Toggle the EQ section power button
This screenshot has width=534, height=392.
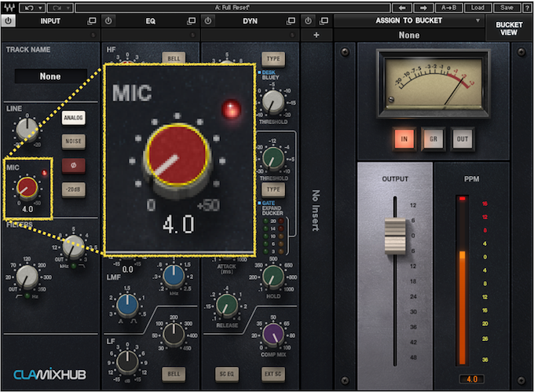tap(108, 20)
